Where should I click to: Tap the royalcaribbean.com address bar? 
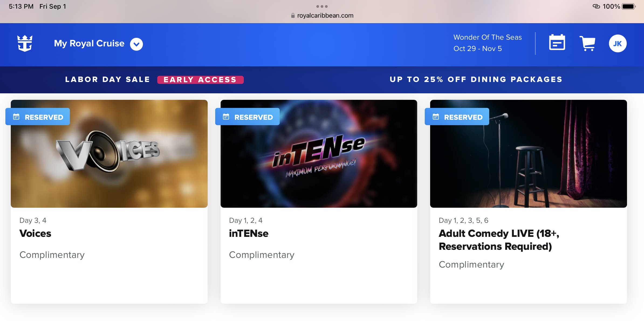point(322,16)
